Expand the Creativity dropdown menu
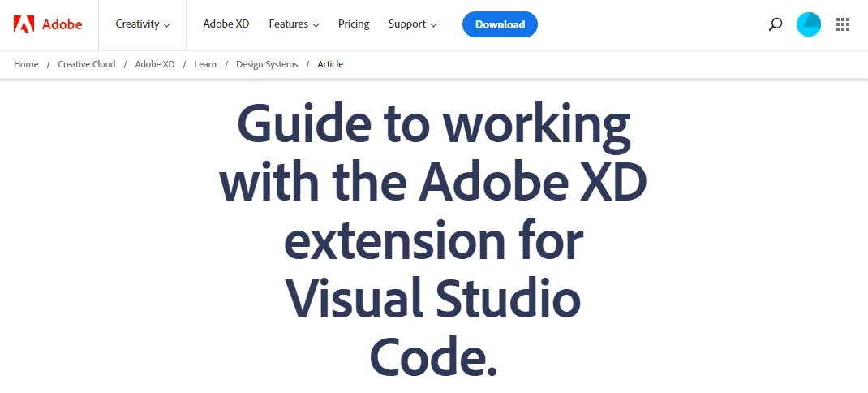This screenshot has width=868, height=393. coord(143,24)
